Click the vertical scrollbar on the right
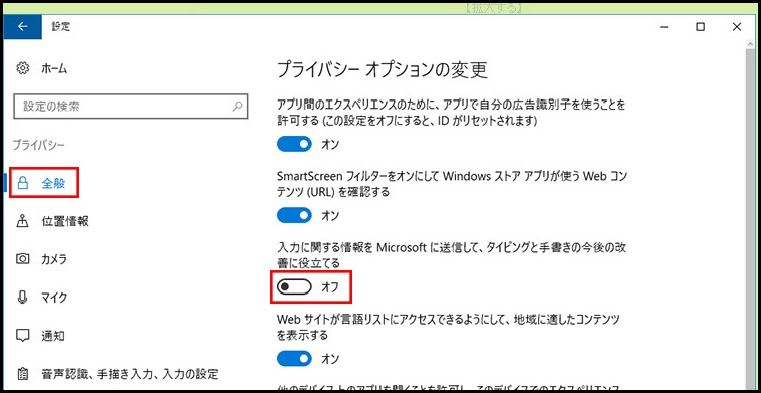Image resolution: width=761 pixels, height=393 pixels. (751, 213)
